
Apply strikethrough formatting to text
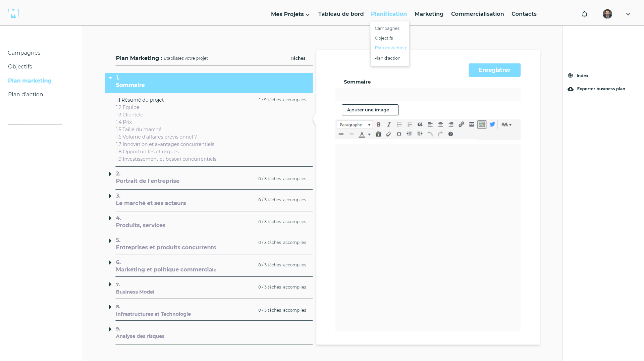coord(341,134)
